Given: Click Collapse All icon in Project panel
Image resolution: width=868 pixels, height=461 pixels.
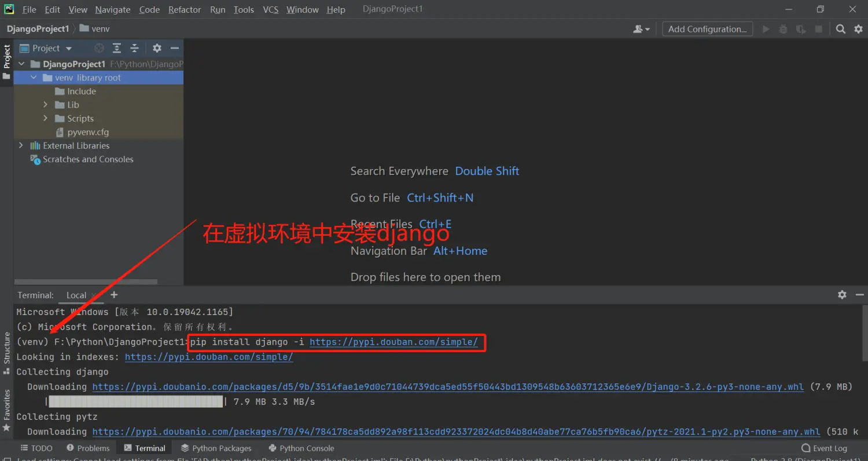Looking at the screenshot, I should (x=134, y=48).
